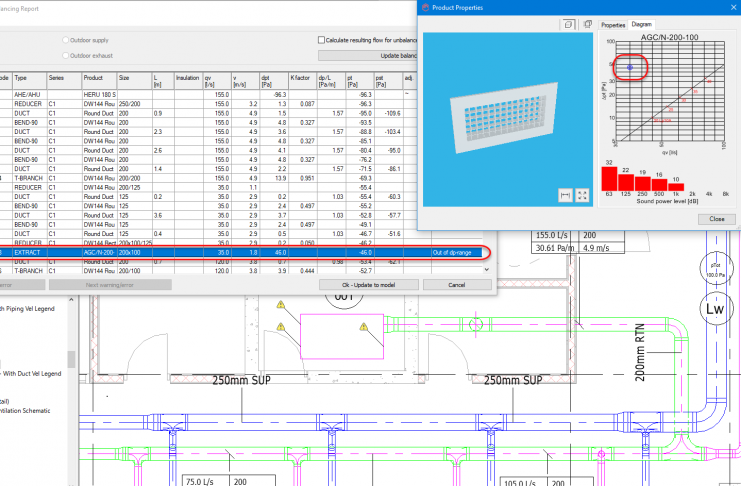
Task: Click the measure dimension icon in preview
Action: 563,193
